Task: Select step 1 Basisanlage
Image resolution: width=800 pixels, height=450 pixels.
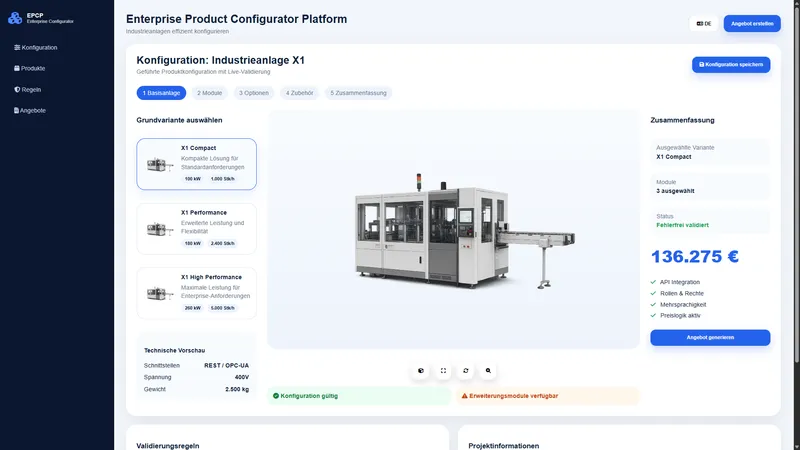Action: point(161,93)
